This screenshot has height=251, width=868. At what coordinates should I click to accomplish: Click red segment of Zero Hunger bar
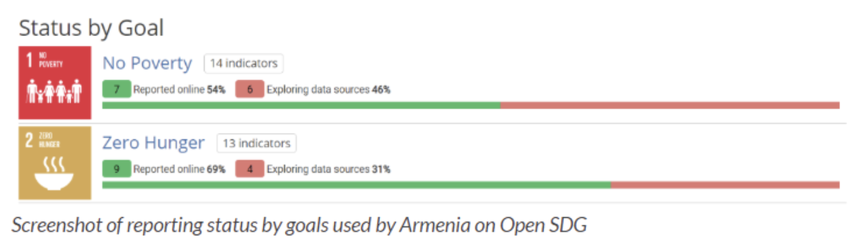725,185
